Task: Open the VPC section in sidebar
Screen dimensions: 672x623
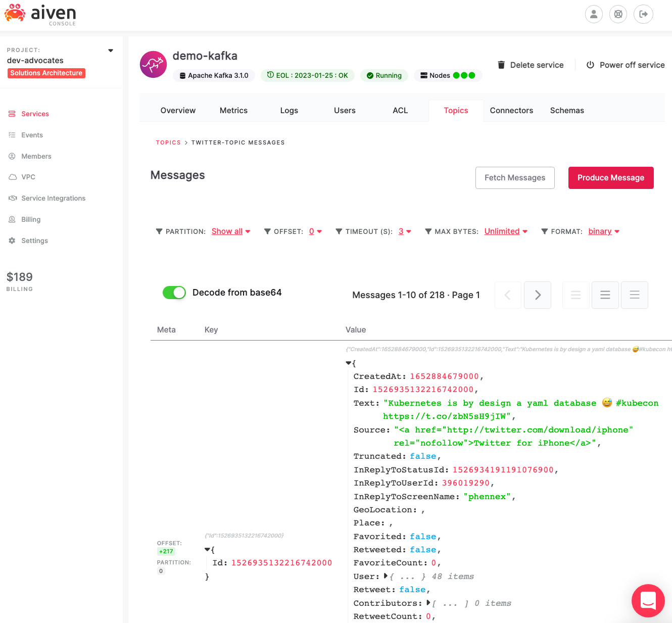Action: point(28,177)
